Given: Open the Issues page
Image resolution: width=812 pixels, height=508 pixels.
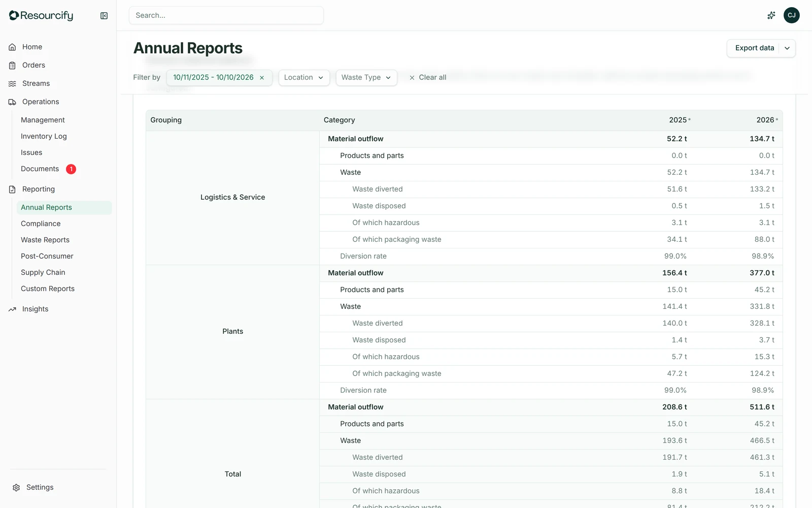Looking at the screenshot, I should 31,152.
